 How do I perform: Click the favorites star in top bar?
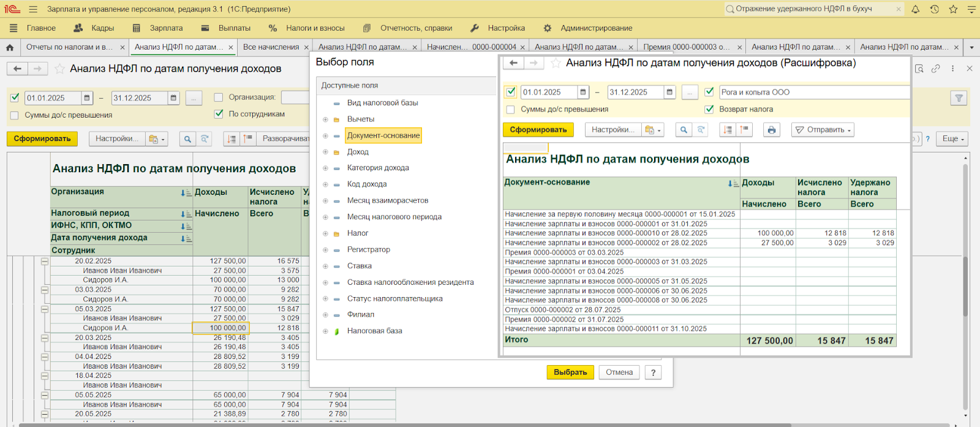pyautogui.click(x=953, y=9)
